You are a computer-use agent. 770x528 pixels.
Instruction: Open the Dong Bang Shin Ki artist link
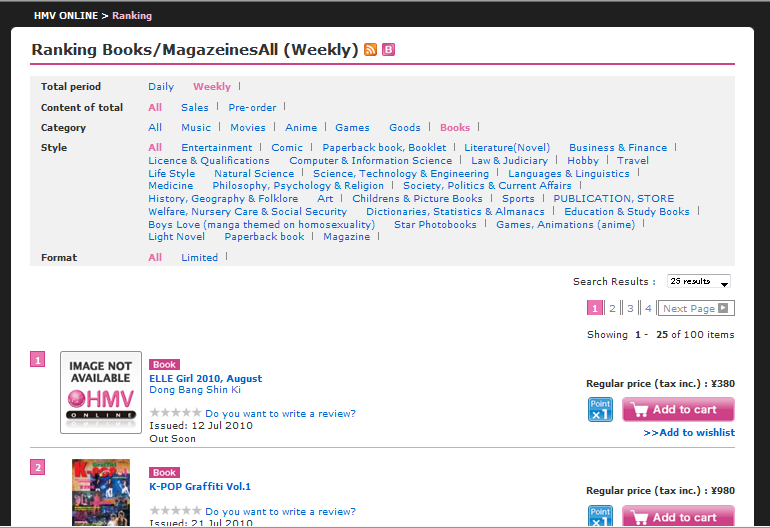tap(195, 390)
